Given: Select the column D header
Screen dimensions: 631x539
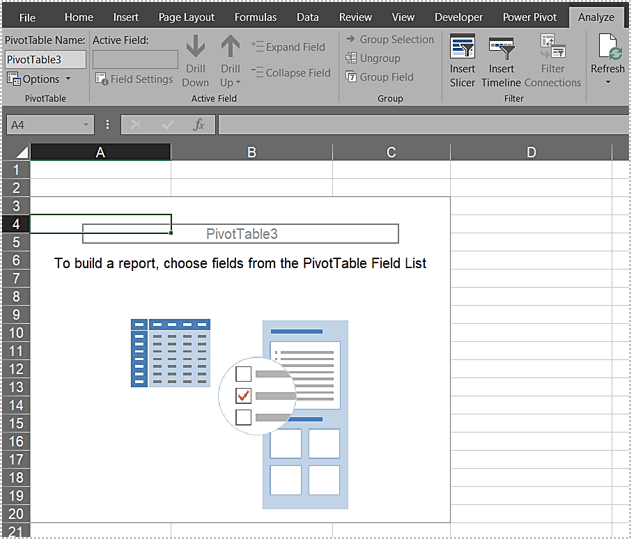Looking at the screenshot, I should pos(531,152).
